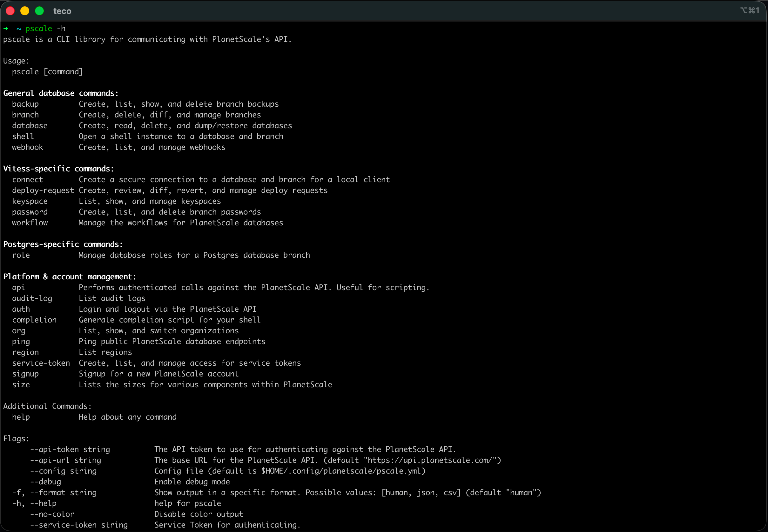Click the green zoom window button

pos(40,11)
